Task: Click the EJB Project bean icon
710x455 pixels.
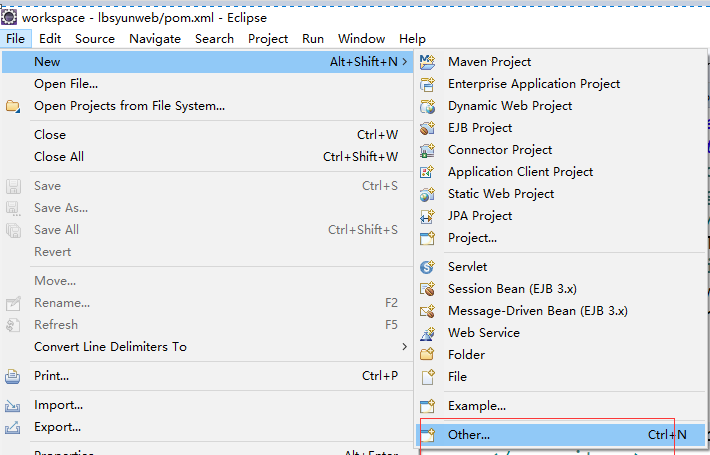Action: pyautogui.click(x=427, y=128)
